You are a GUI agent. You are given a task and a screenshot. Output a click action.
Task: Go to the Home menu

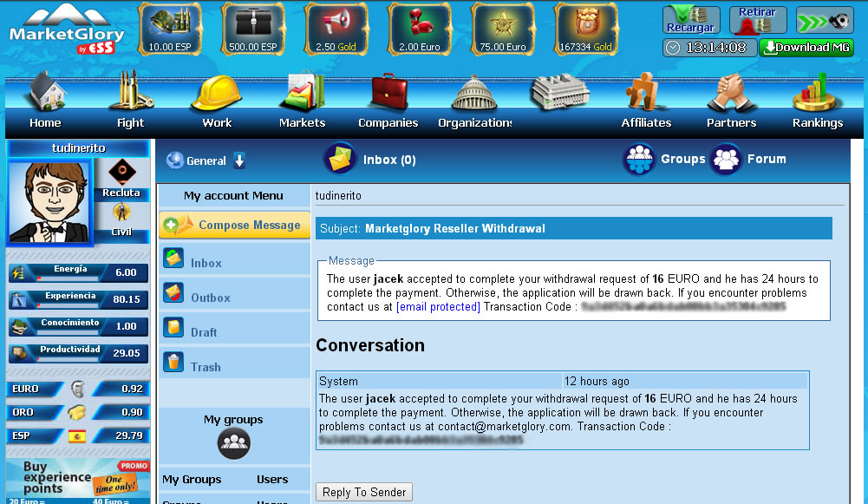pyautogui.click(x=45, y=101)
